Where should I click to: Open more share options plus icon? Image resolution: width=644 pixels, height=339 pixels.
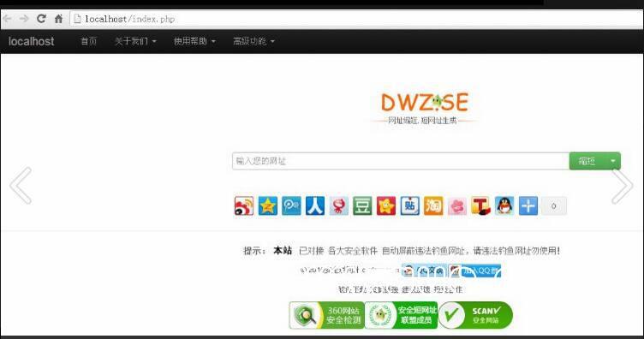point(528,206)
